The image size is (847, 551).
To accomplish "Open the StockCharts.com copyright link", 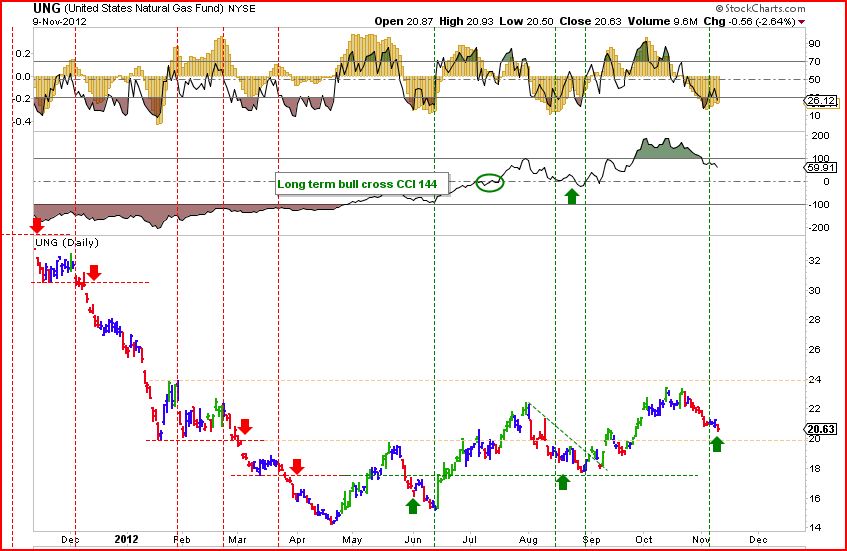I will (x=761, y=8).
